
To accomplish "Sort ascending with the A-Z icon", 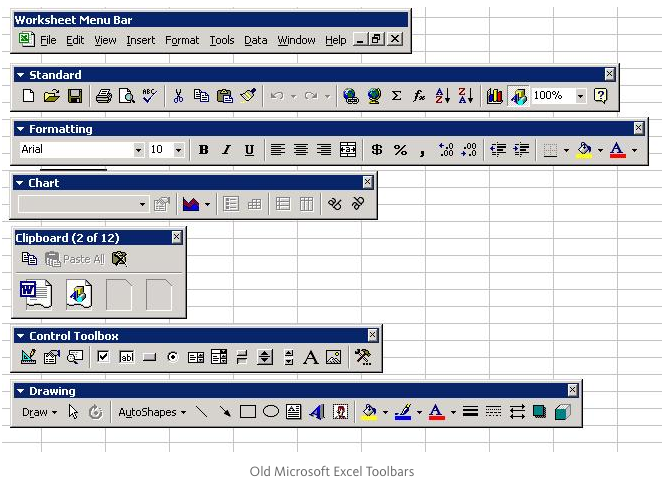I will coord(442,96).
